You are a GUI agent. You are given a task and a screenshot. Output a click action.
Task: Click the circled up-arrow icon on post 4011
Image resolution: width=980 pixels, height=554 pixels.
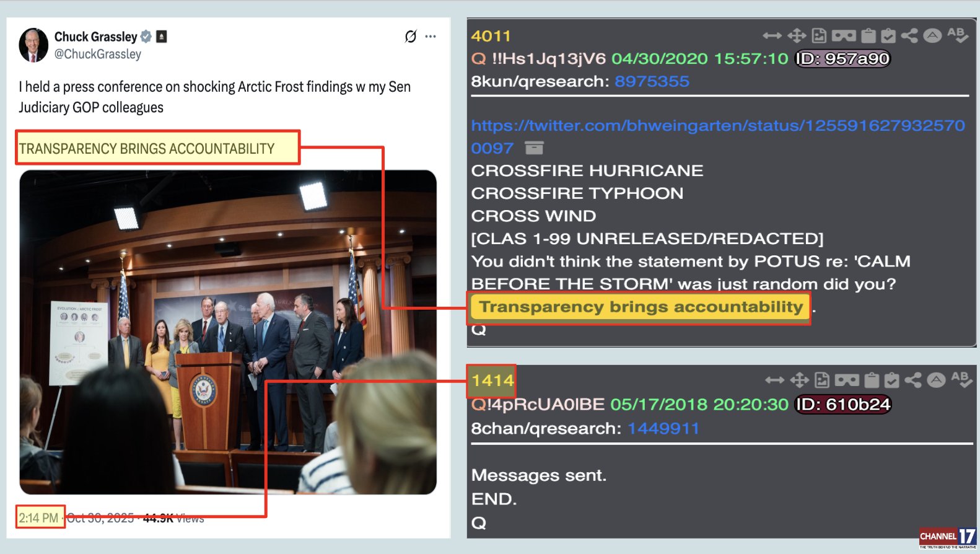(932, 36)
